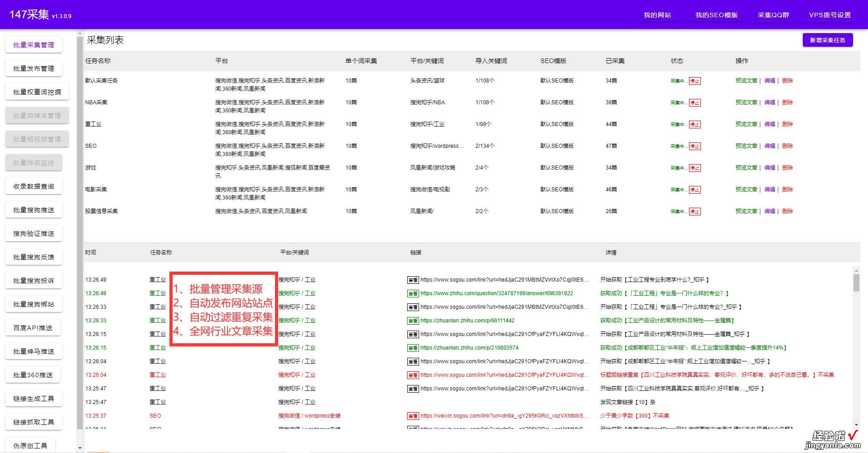The image size is (868, 453).
Task: Open 链接抓取工具 in sidebar
Action: tap(34, 422)
